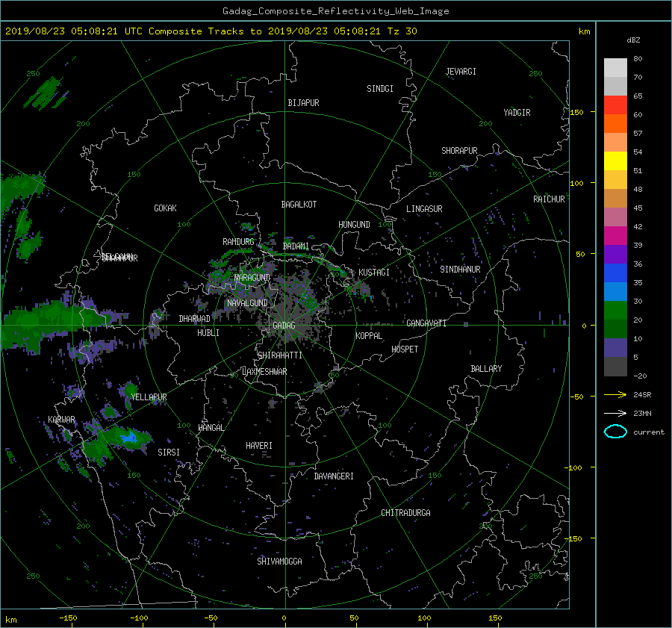The width and height of the screenshot is (672, 628).
Task: Click the CHITRADURGA city label
Action: 405,513
